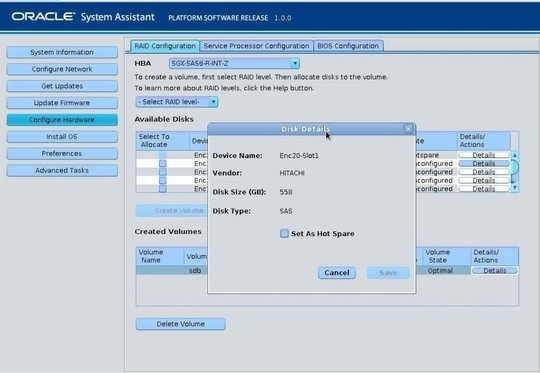Cancel the Disk Details dialog
Screen dimensions: 540x373
[x=337, y=273]
